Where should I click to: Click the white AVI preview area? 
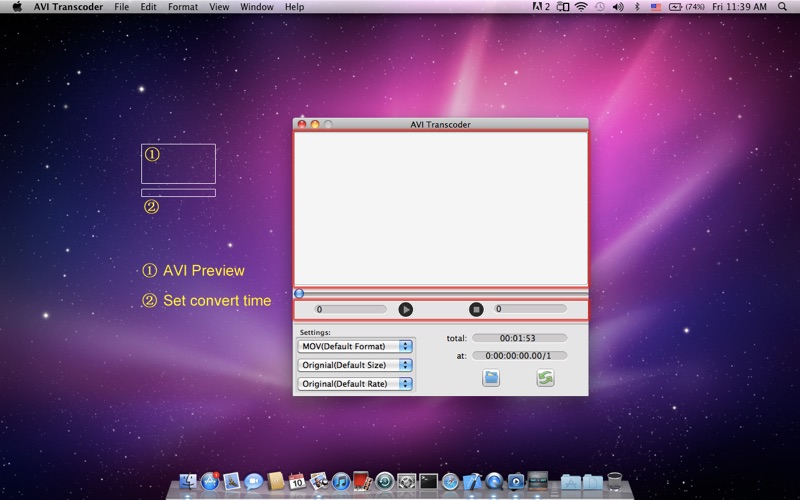[x=441, y=209]
